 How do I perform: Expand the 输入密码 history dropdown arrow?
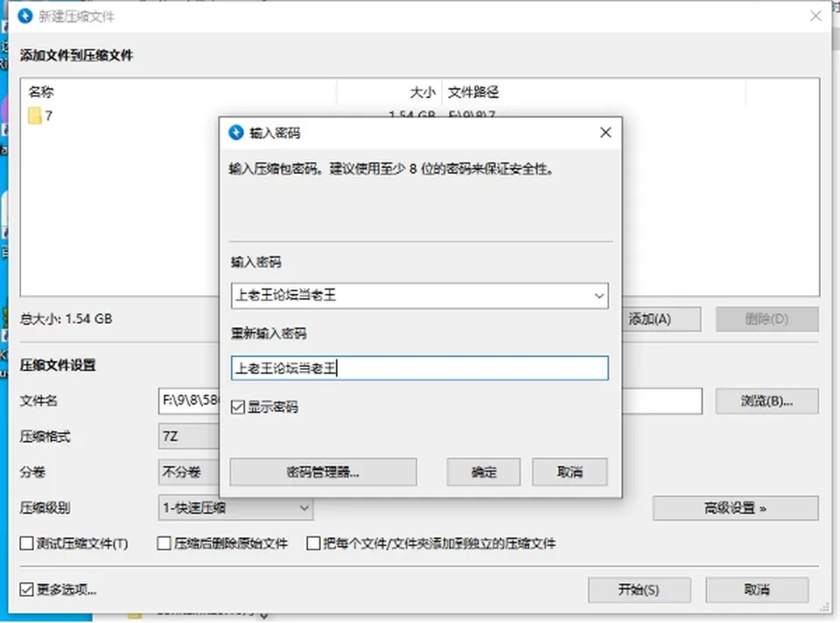[x=598, y=296]
